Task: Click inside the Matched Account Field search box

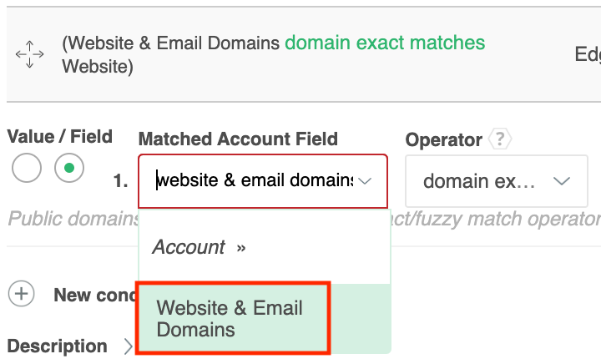Action: click(255, 181)
